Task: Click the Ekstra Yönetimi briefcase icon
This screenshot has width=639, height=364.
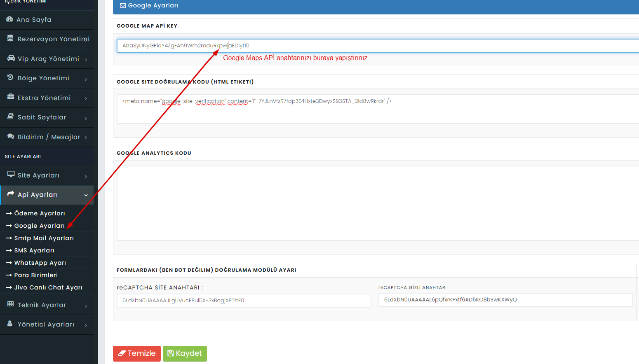Action: click(11, 97)
